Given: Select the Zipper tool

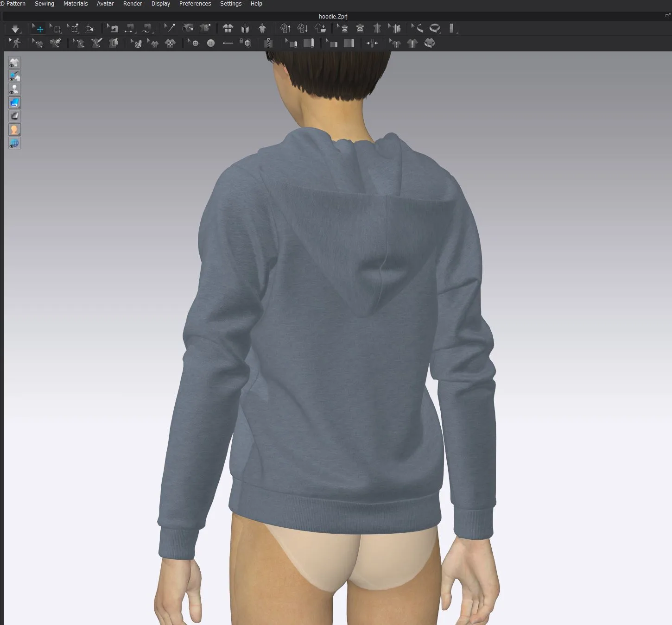Looking at the screenshot, I should (268, 43).
